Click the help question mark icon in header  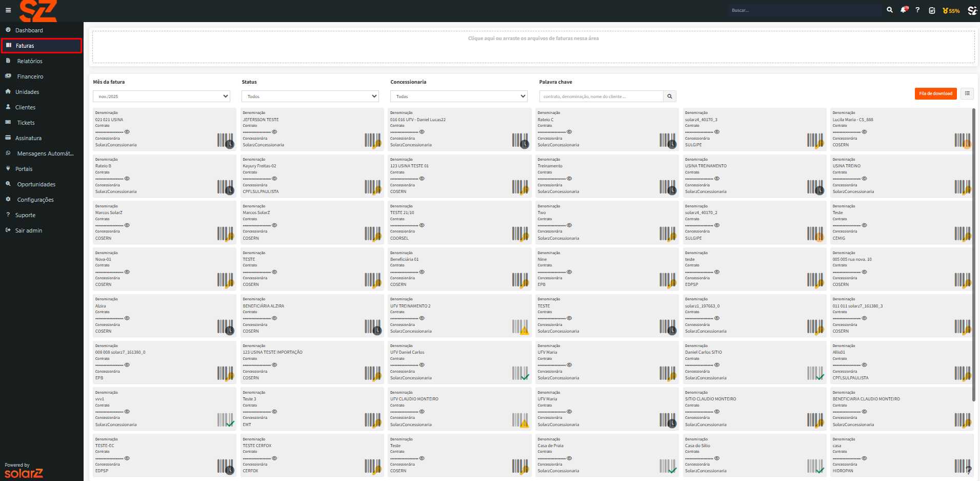coord(917,10)
